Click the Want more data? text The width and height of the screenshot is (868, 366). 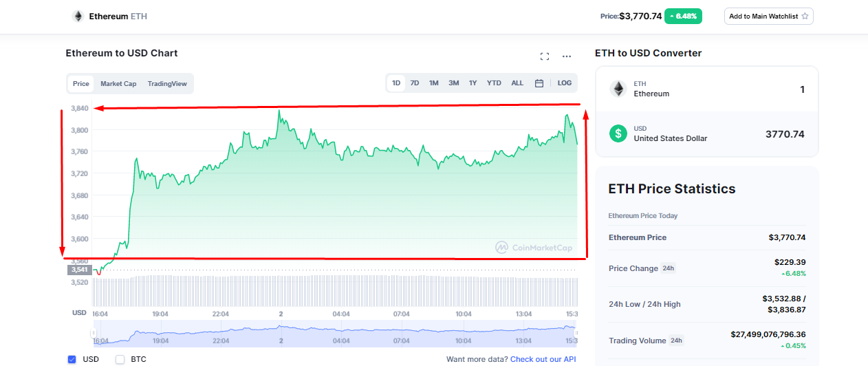click(x=477, y=359)
